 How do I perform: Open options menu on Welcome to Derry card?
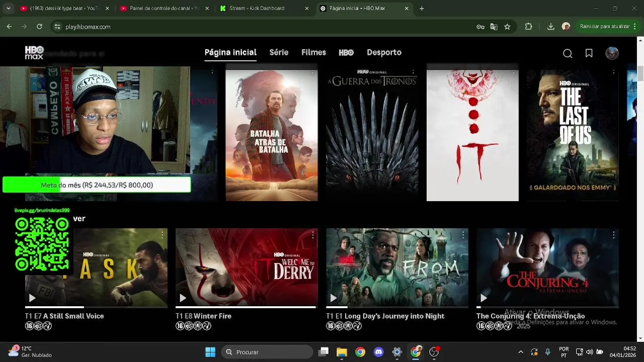tap(312, 235)
